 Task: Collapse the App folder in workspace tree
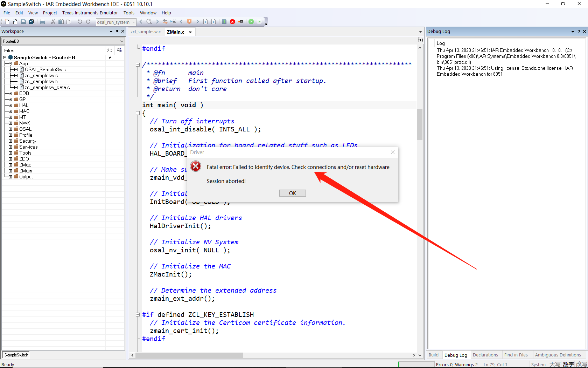pyautogui.click(x=10, y=63)
